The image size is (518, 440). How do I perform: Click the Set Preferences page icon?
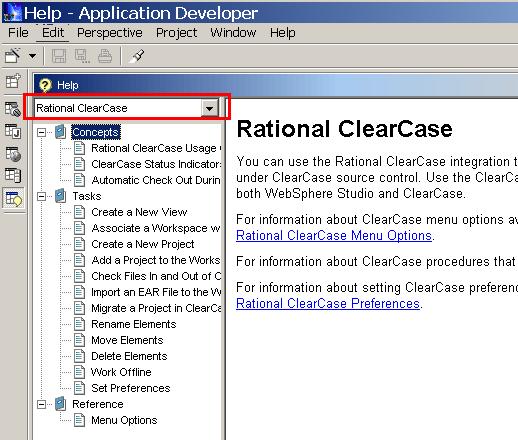79,388
